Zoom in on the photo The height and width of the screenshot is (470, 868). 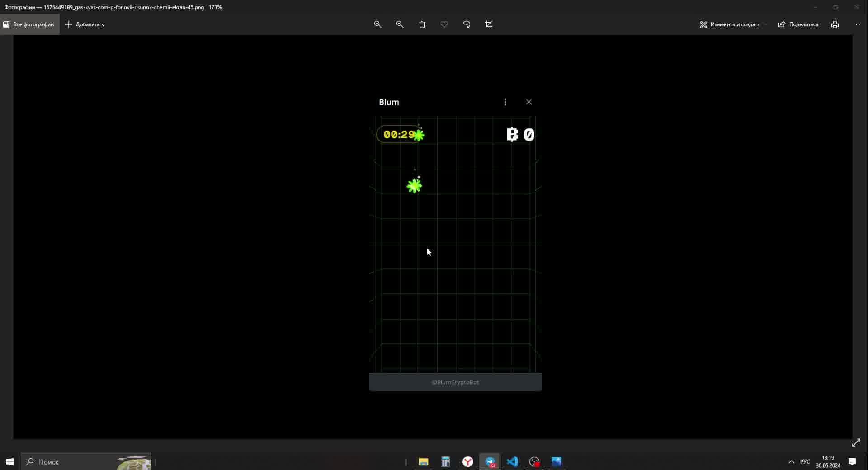(x=378, y=24)
